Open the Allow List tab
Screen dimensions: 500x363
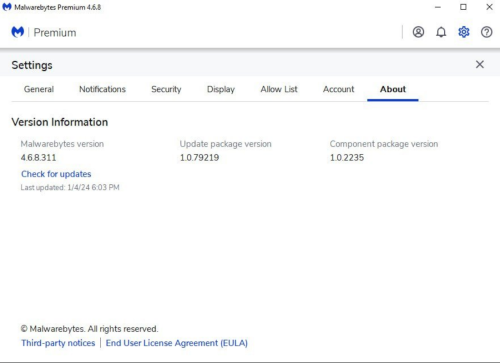(x=279, y=89)
